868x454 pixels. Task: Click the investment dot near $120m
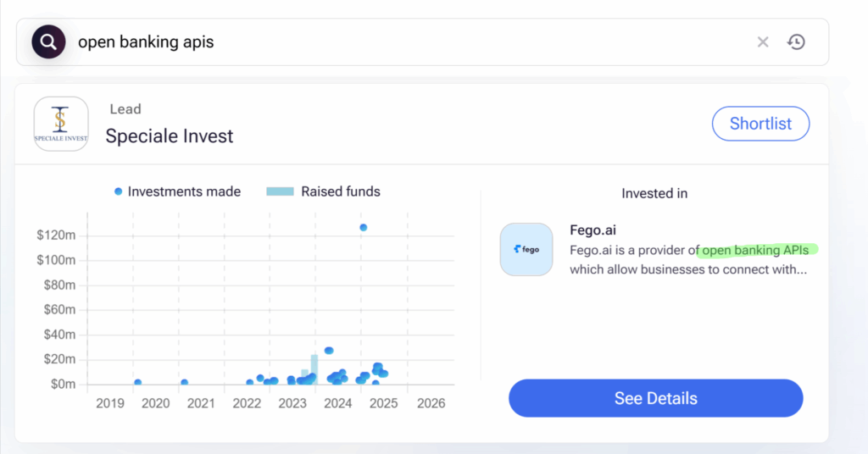[363, 227]
